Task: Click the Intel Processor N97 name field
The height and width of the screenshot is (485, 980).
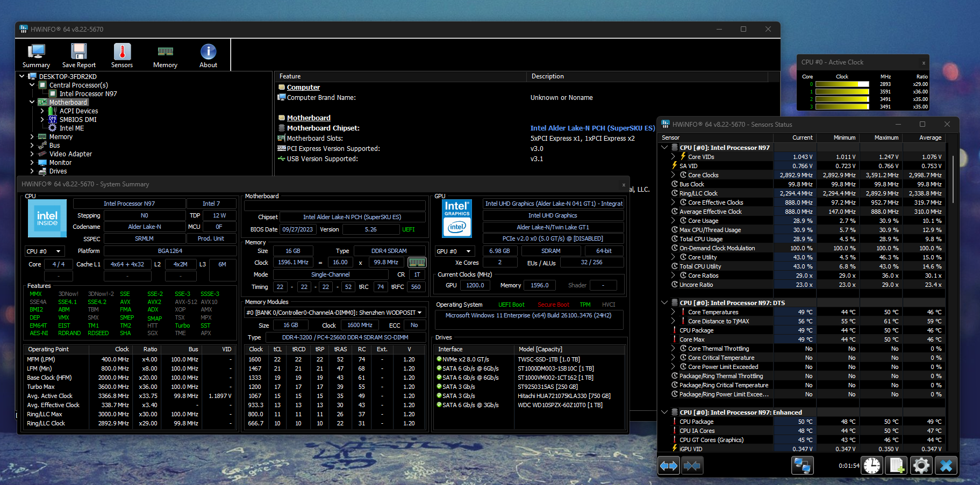Action: [x=129, y=204]
